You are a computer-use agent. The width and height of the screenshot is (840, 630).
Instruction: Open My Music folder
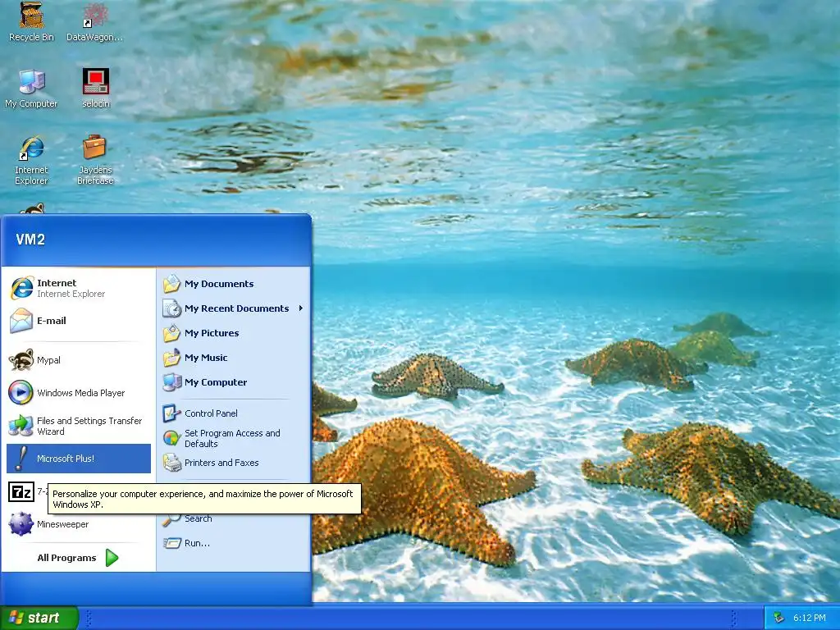tap(234, 358)
